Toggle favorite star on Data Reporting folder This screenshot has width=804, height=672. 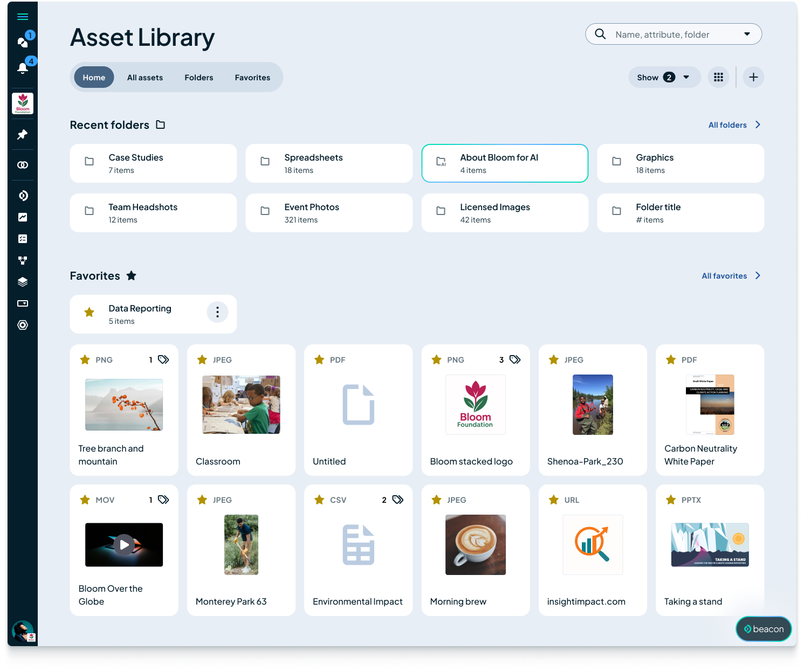pyautogui.click(x=90, y=313)
